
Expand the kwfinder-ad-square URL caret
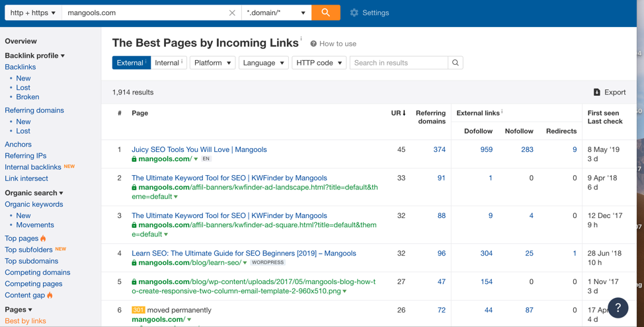(x=166, y=235)
